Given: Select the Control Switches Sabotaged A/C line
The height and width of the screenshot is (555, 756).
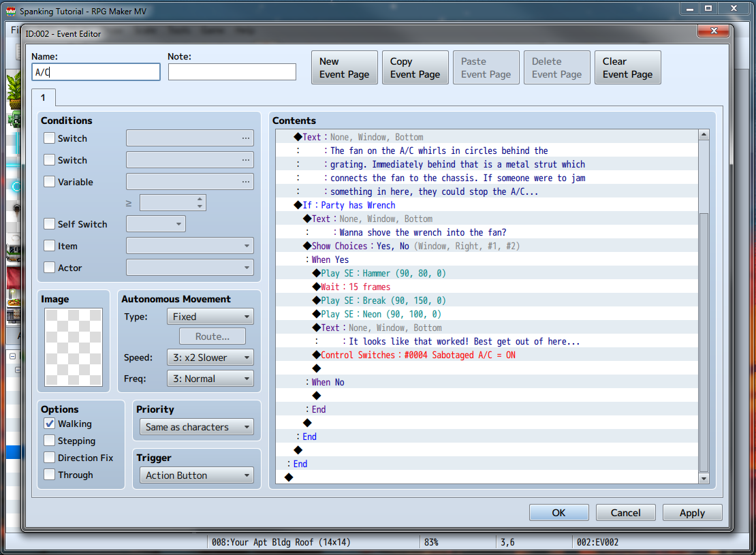Looking at the screenshot, I should (487, 355).
